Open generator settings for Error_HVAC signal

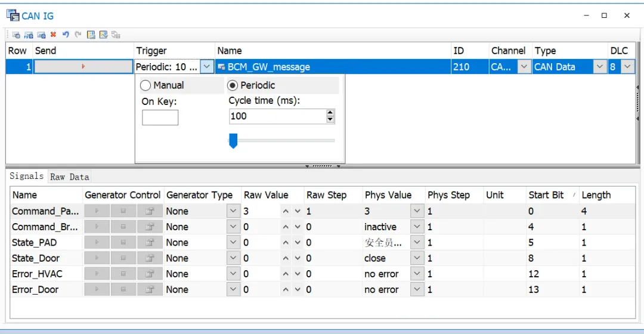click(x=150, y=274)
